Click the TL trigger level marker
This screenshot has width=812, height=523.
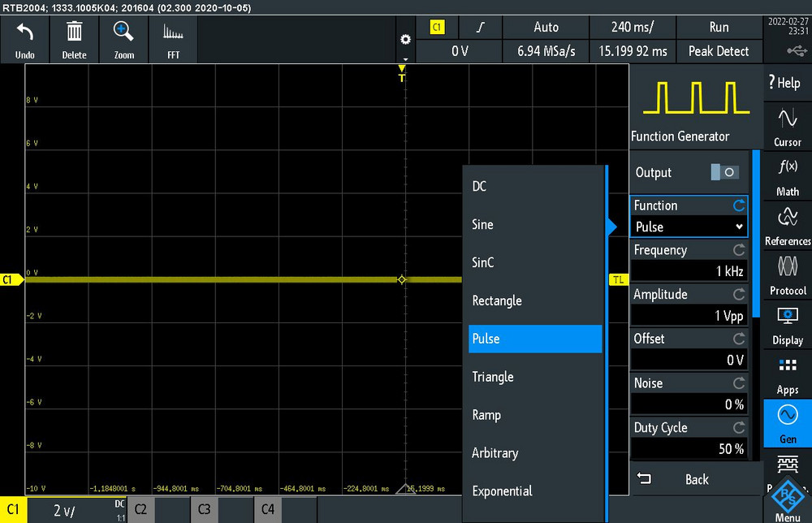click(x=618, y=280)
